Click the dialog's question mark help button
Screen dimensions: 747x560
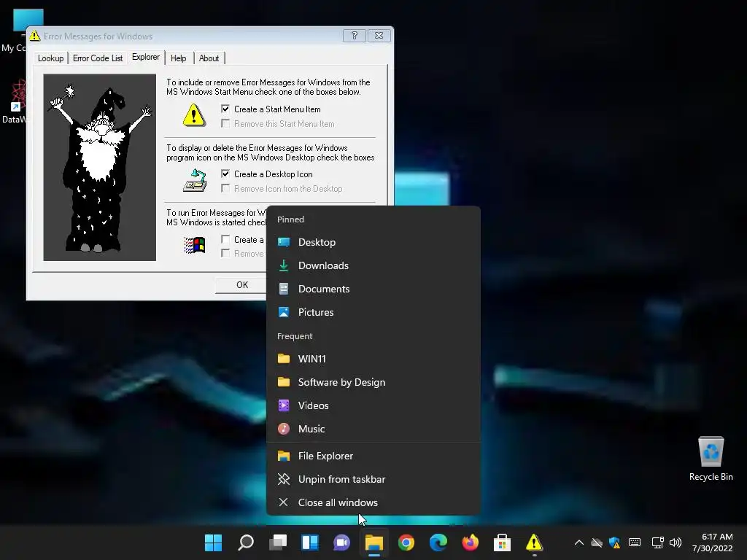click(x=355, y=36)
